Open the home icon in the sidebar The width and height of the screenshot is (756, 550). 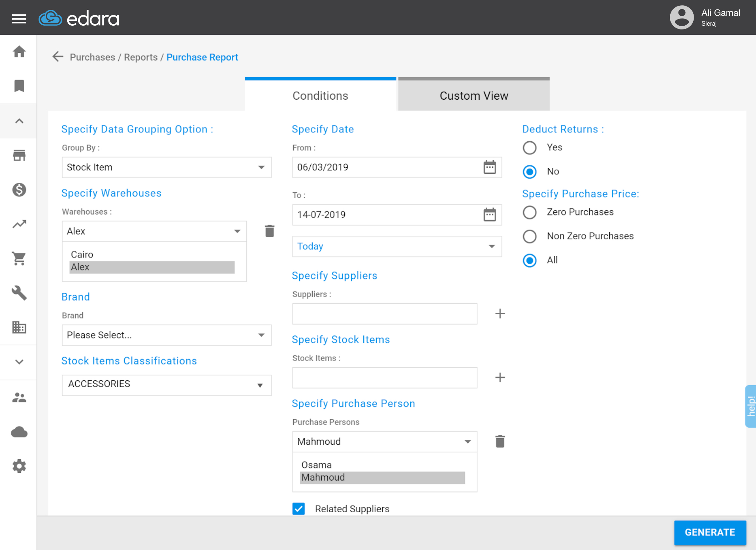point(19,52)
